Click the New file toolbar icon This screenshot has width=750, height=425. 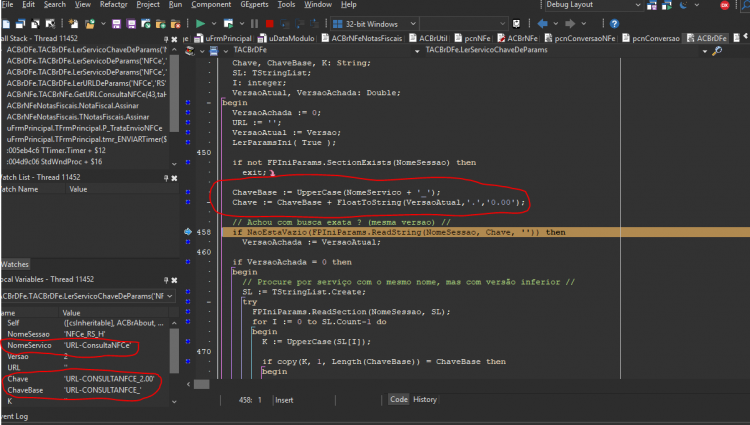click(6, 24)
